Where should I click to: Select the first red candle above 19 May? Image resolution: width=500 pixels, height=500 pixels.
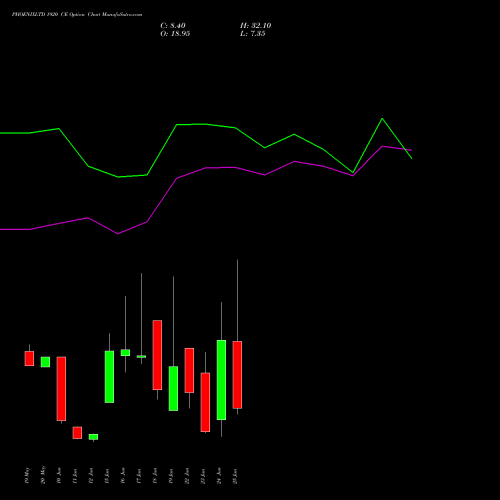29,358
